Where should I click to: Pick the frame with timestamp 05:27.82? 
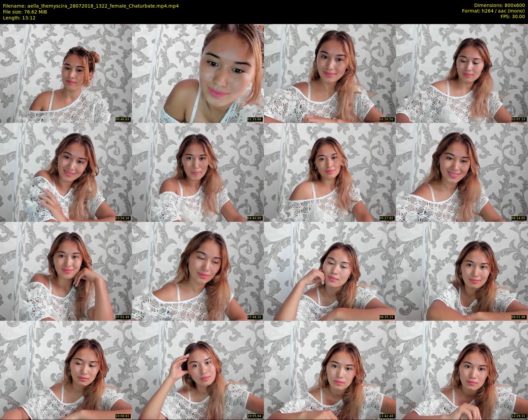click(x=330, y=172)
